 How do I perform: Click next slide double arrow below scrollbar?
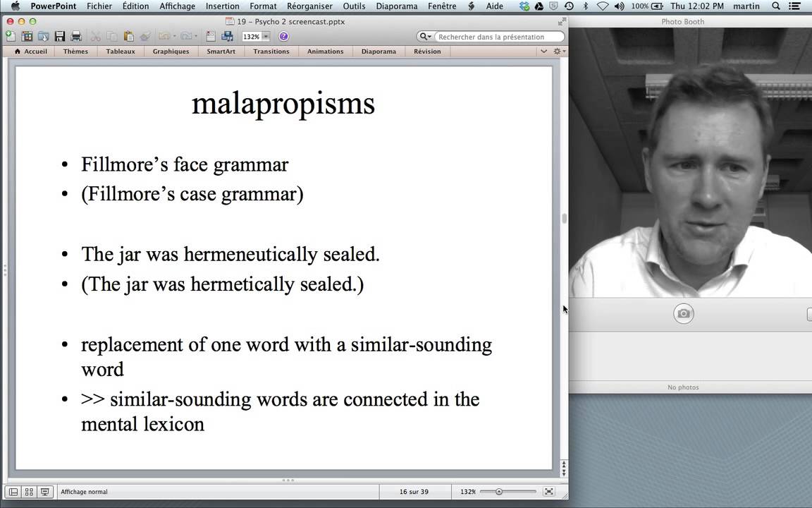(x=564, y=473)
